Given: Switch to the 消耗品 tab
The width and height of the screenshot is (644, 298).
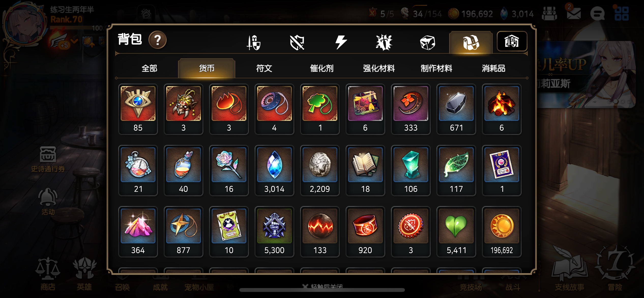Looking at the screenshot, I should point(493,68).
